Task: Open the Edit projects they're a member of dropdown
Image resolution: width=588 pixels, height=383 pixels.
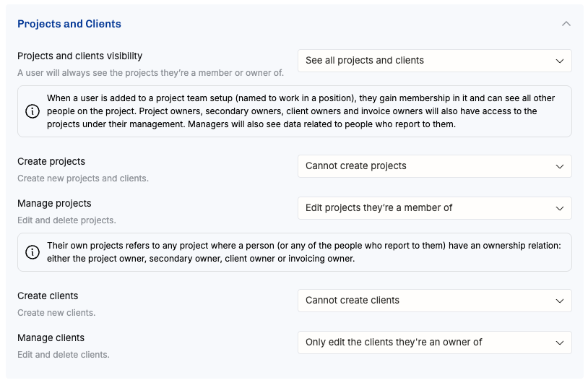Action: pyautogui.click(x=435, y=208)
